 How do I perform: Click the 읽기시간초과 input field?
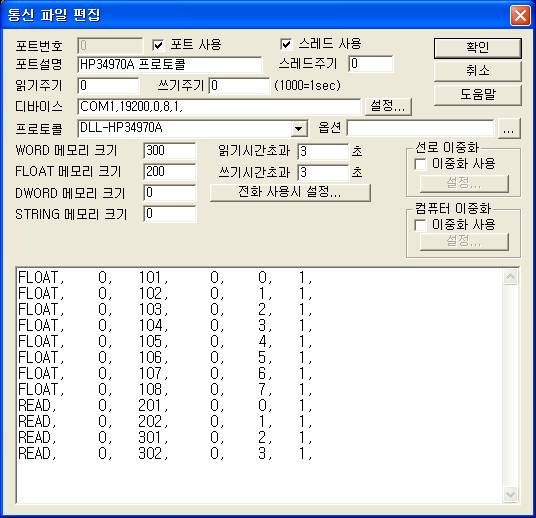tap(323, 151)
